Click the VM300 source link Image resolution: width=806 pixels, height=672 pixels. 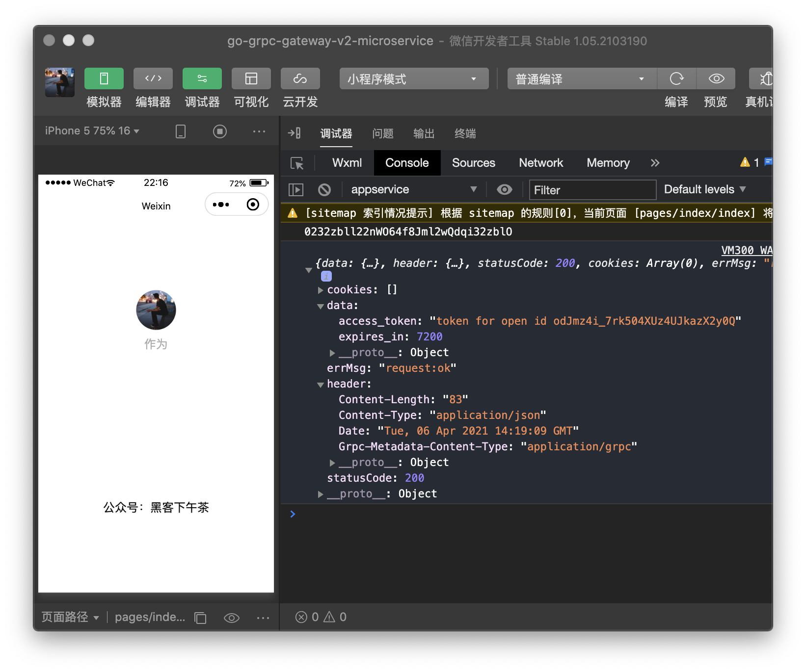pos(747,250)
